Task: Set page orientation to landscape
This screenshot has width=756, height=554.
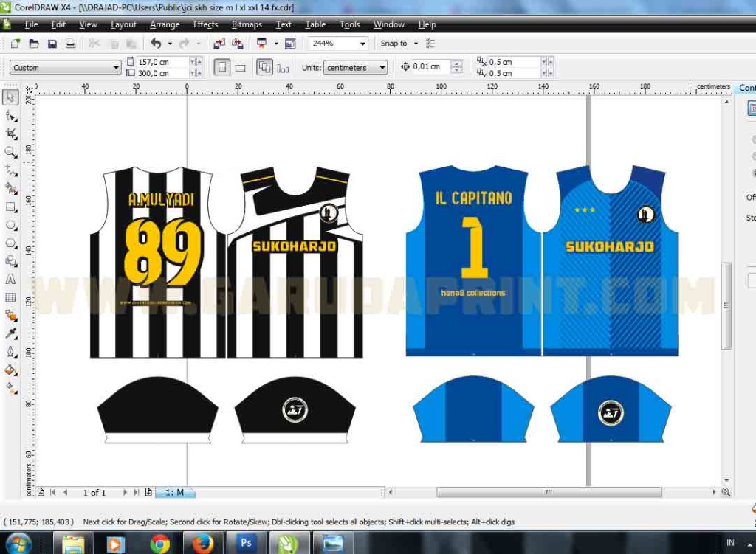Action: pos(241,66)
